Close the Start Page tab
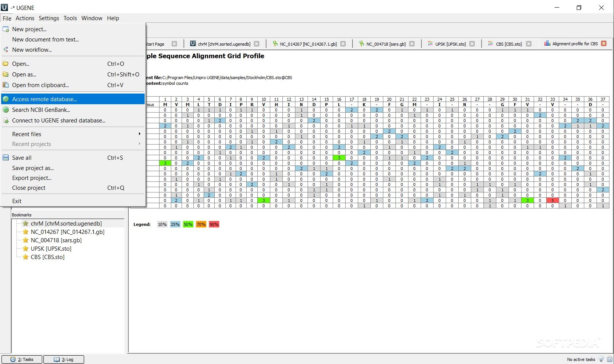The height and width of the screenshot is (364, 614). [x=174, y=44]
